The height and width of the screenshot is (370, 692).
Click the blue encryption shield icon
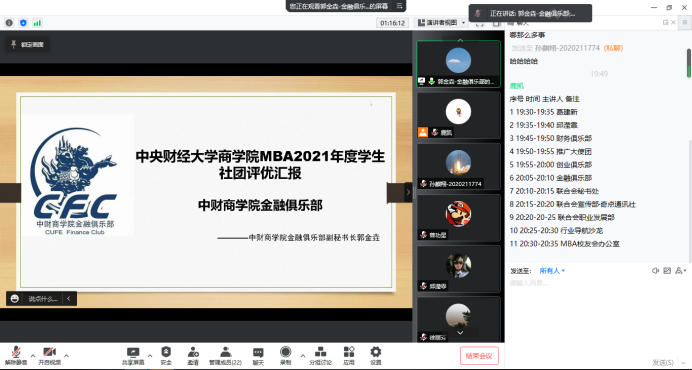coord(23,23)
